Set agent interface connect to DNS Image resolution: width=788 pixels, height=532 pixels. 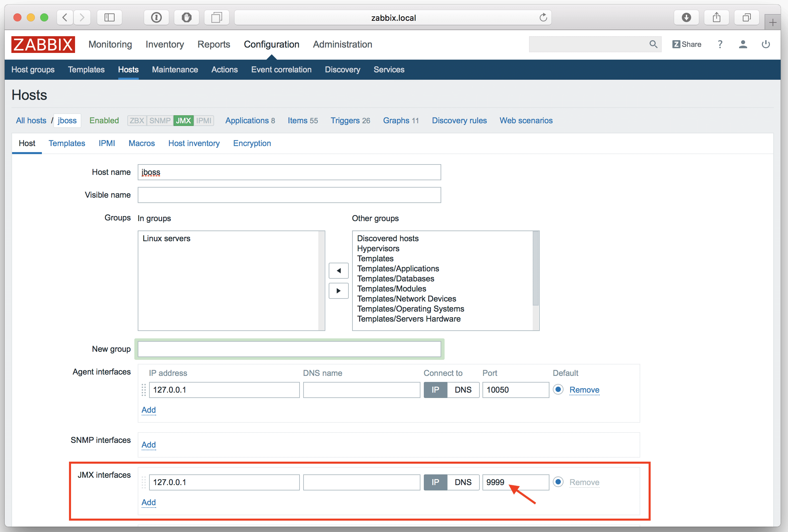pyautogui.click(x=463, y=390)
